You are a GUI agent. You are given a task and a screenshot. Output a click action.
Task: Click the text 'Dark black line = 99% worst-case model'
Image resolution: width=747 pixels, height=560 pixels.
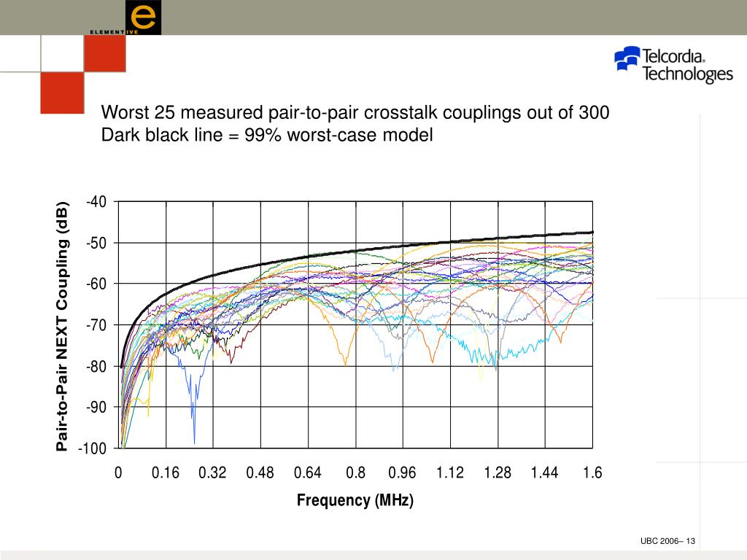click(267, 135)
